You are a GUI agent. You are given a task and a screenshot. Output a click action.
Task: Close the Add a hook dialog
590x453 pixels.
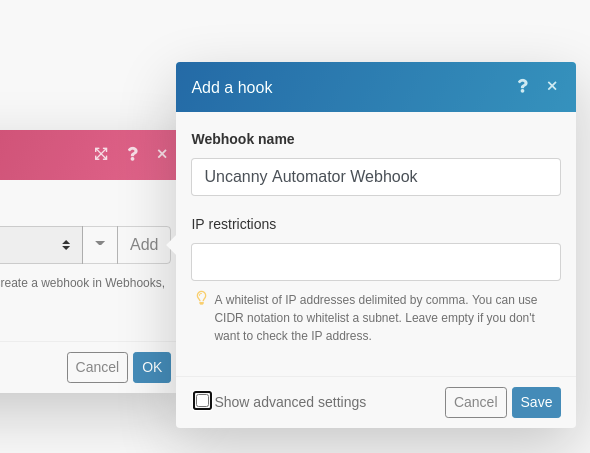click(552, 86)
